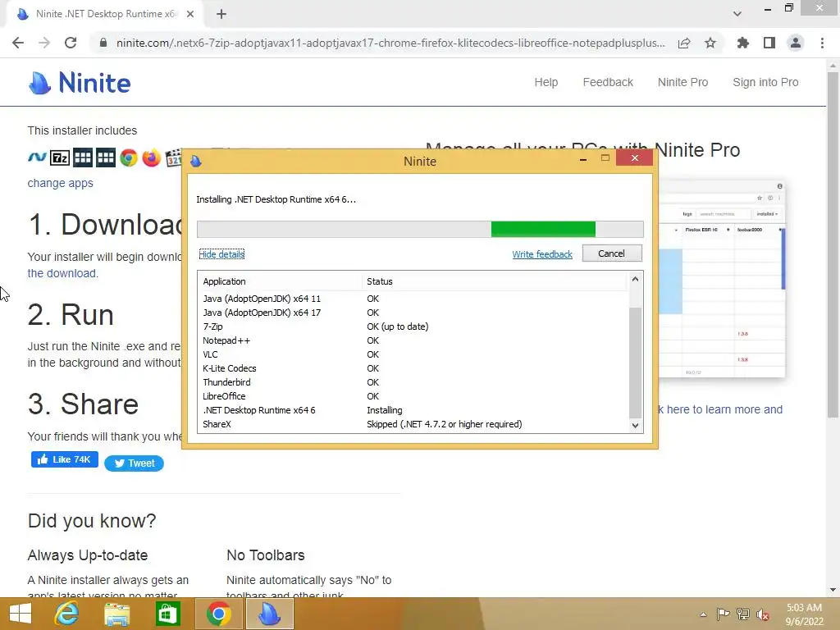Open a new browser tab with plus

[x=221, y=14]
